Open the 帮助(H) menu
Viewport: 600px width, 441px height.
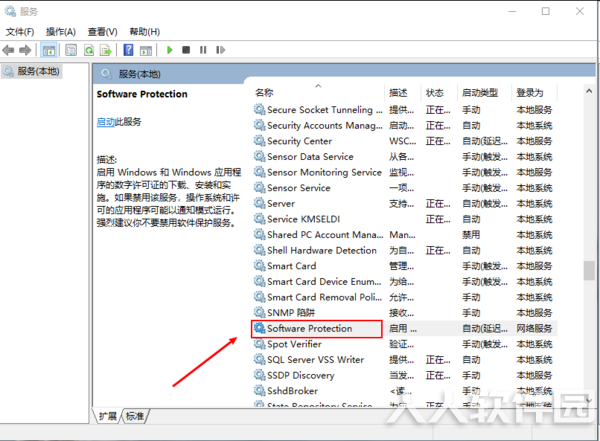[x=145, y=32]
